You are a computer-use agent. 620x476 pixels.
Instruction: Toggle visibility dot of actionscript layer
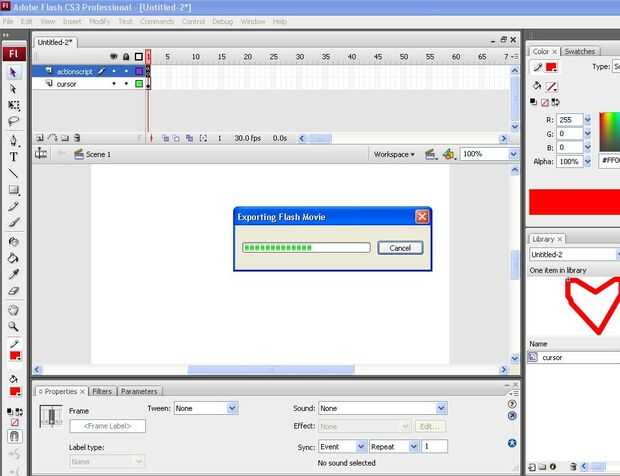coord(114,71)
